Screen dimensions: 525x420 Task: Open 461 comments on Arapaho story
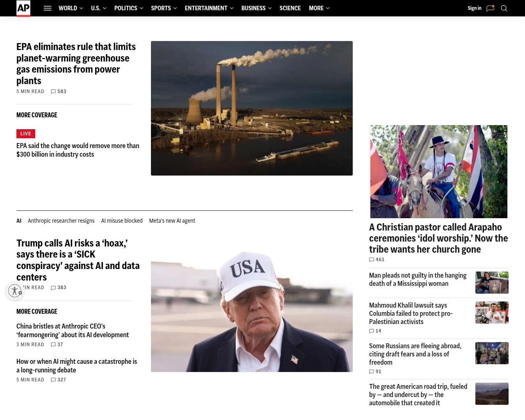click(377, 260)
